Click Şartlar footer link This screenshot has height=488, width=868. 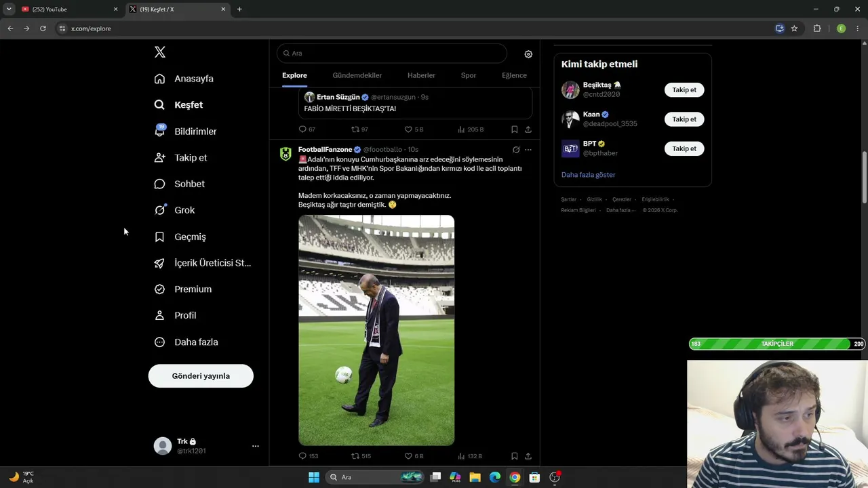coord(568,200)
